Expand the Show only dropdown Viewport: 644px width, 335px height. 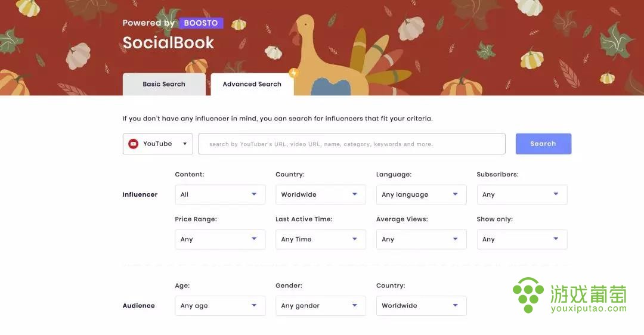coord(522,240)
